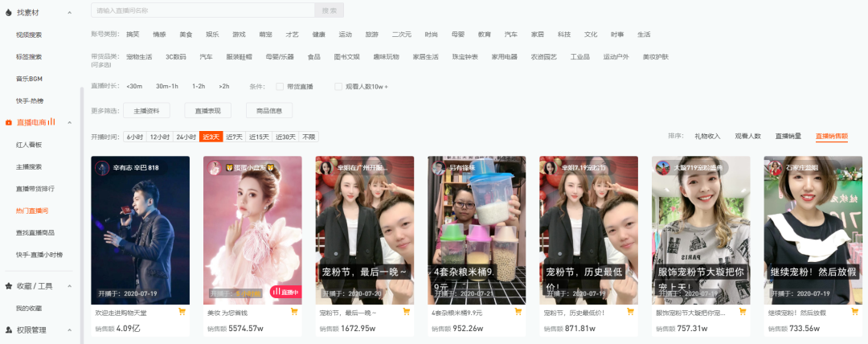868x344 pixels.
Task: Open the 商品信息 filter dropdown
Action: (x=269, y=111)
